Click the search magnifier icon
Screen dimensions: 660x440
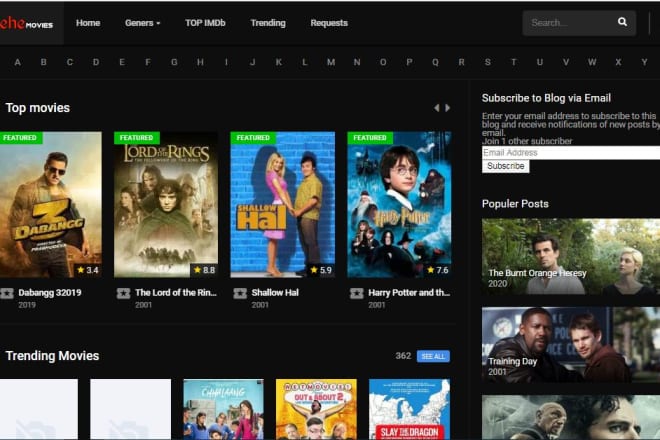[622, 22]
